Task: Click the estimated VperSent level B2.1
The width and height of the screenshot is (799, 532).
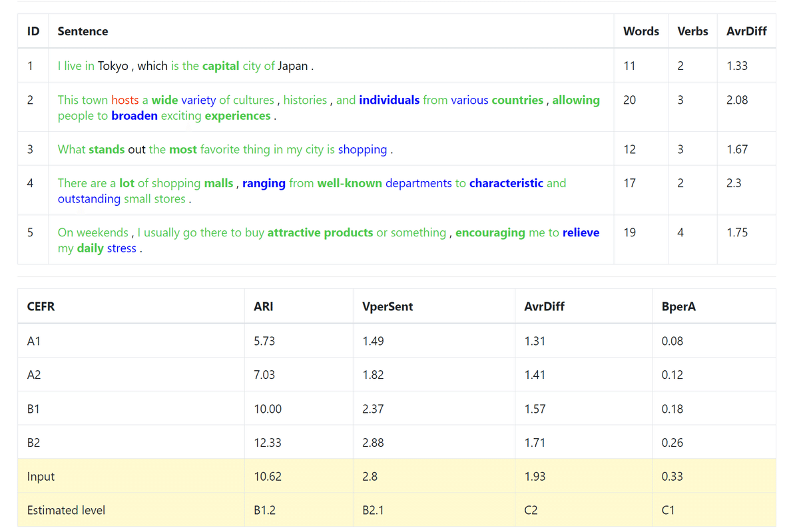Action: (x=374, y=511)
